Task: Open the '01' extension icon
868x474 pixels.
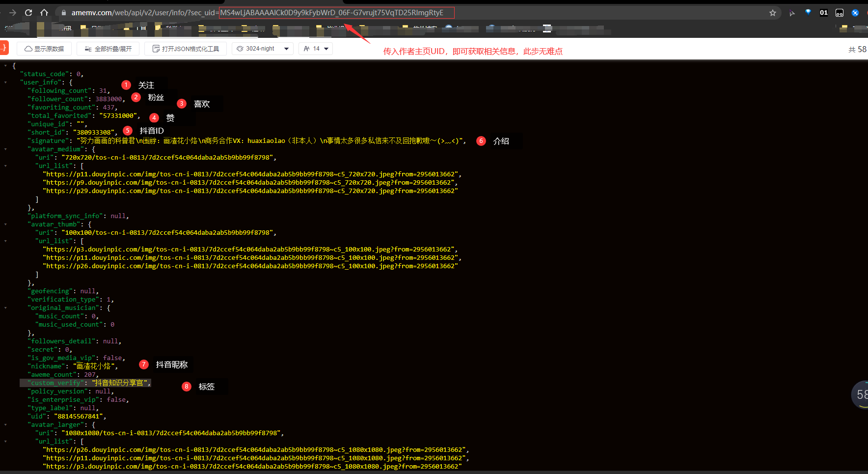Action: (824, 13)
